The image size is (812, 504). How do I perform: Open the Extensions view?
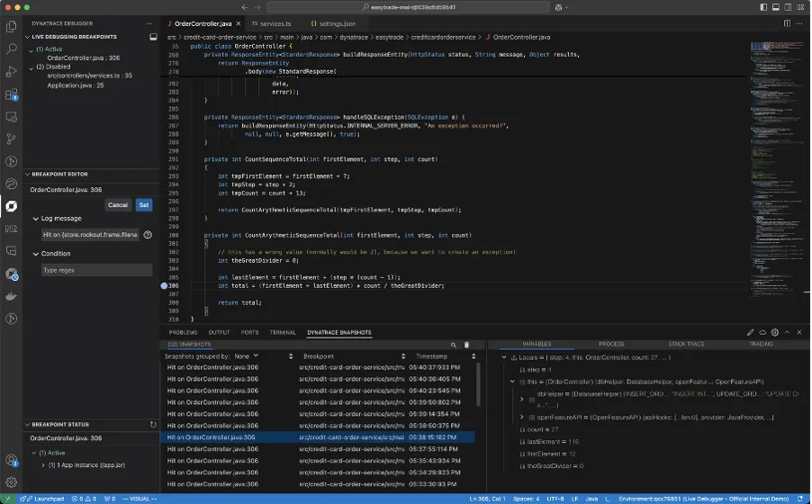(x=11, y=94)
